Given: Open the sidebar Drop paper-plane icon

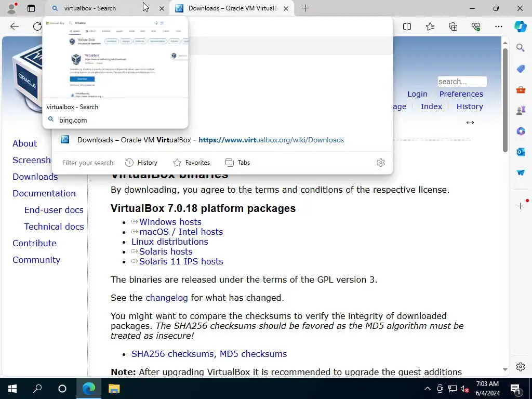Looking at the screenshot, I should click(x=521, y=172).
